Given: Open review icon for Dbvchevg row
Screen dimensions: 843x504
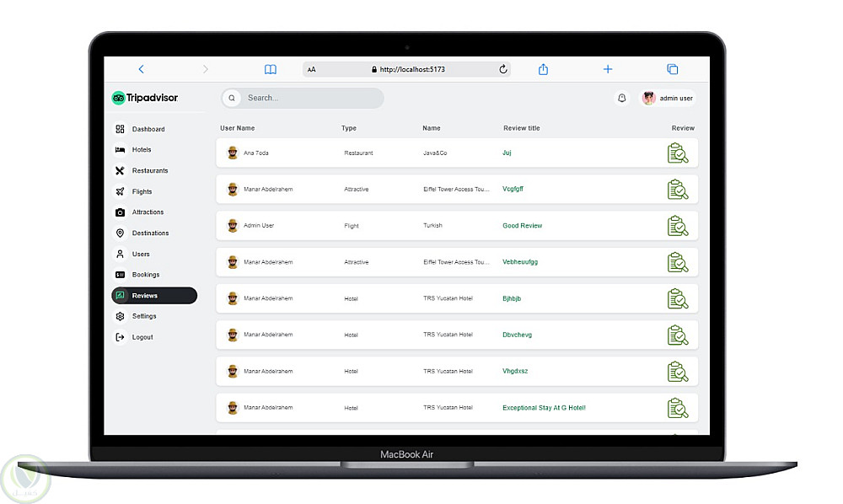Looking at the screenshot, I should pos(678,335).
